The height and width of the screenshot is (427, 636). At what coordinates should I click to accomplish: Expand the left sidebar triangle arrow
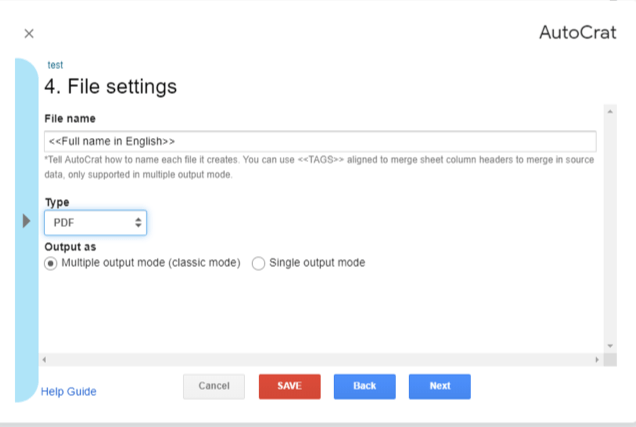[x=27, y=221]
